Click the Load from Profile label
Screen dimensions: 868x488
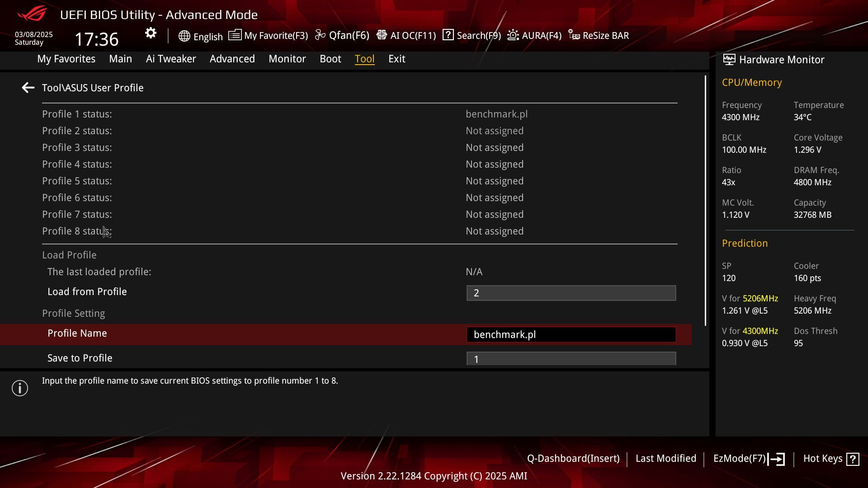click(x=87, y=291)
